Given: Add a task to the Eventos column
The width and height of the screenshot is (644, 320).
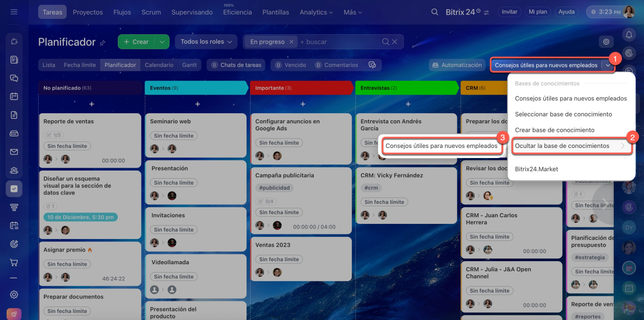Looking at the screenshot, I should pyautogui.click(x=197, y=104).
